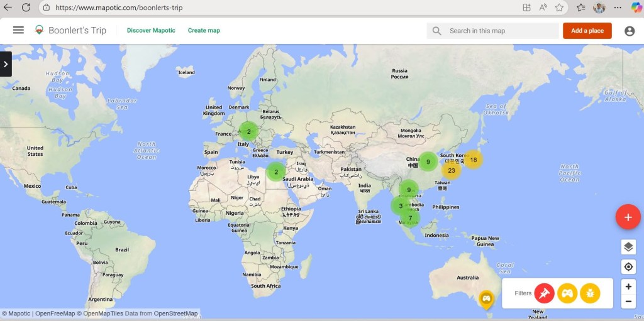Open the hamburger menu beside Boonlert's Trip
This screenshot has width=644, height=321.
pyautogui.click(x=18, y=30)
